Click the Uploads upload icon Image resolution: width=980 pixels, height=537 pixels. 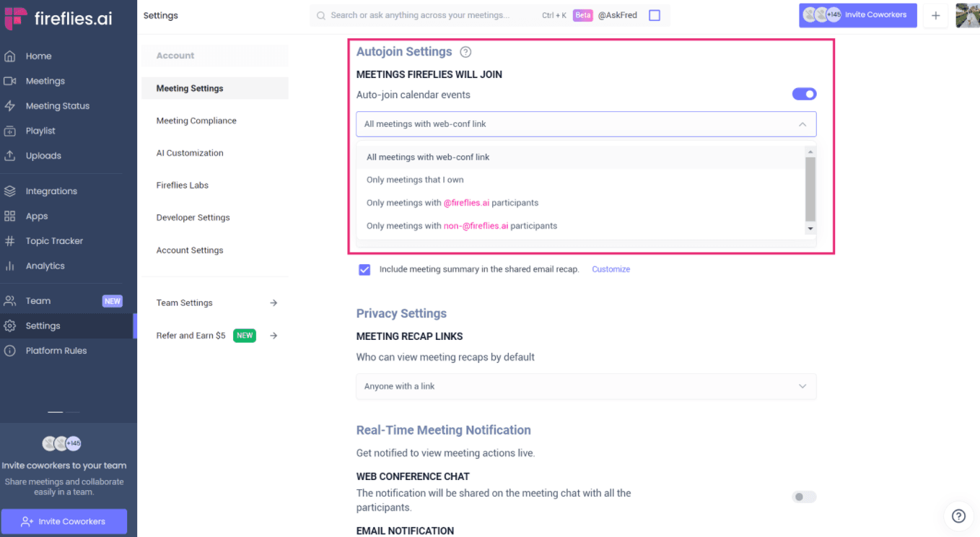tap(10, 156)
